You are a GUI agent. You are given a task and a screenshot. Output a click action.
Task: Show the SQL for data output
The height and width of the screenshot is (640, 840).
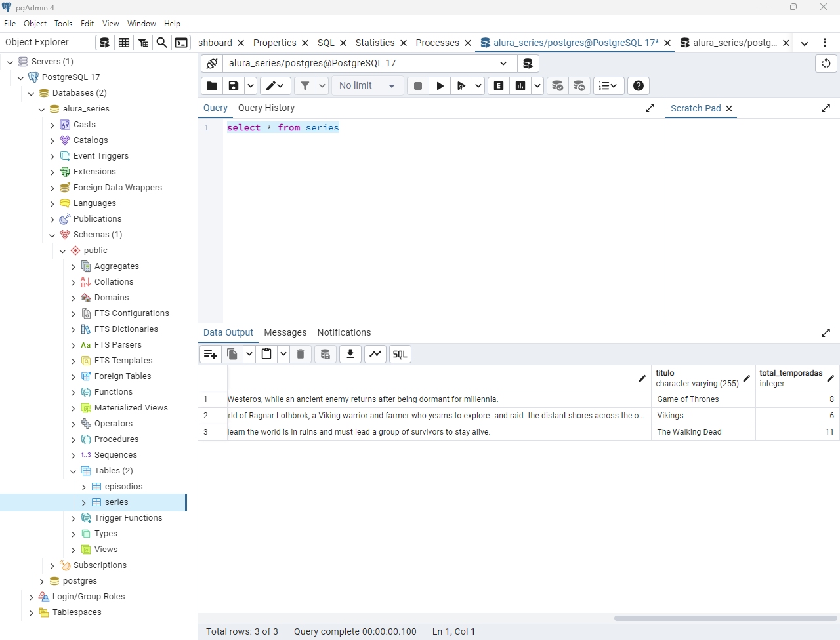pyautogui.click(x=400, y=354)
